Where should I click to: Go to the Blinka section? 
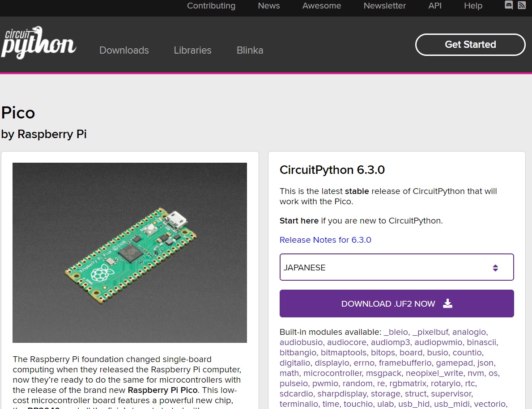250,50
